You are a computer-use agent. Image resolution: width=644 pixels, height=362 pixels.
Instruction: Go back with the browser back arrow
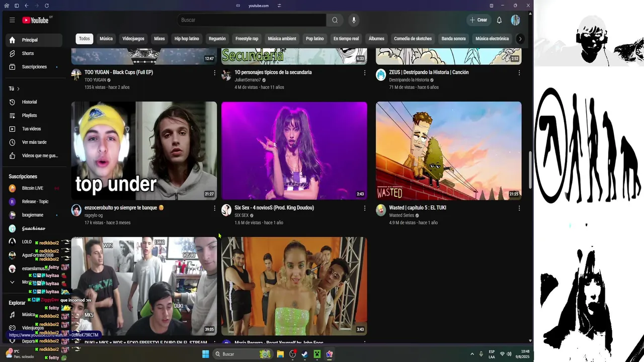click(26, 6)
